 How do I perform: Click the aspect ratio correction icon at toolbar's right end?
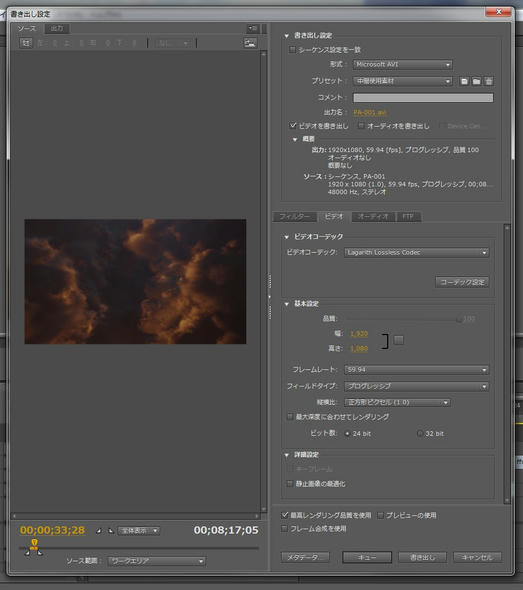250,43
